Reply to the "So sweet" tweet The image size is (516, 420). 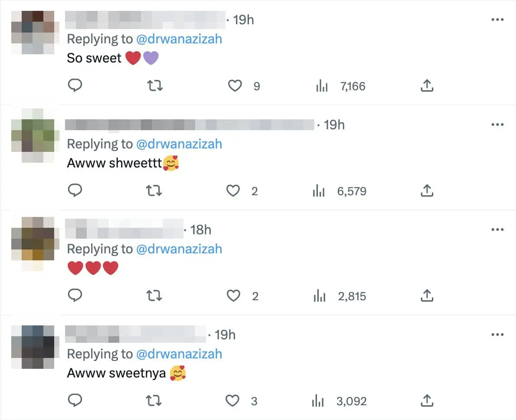tap(75, 86)
